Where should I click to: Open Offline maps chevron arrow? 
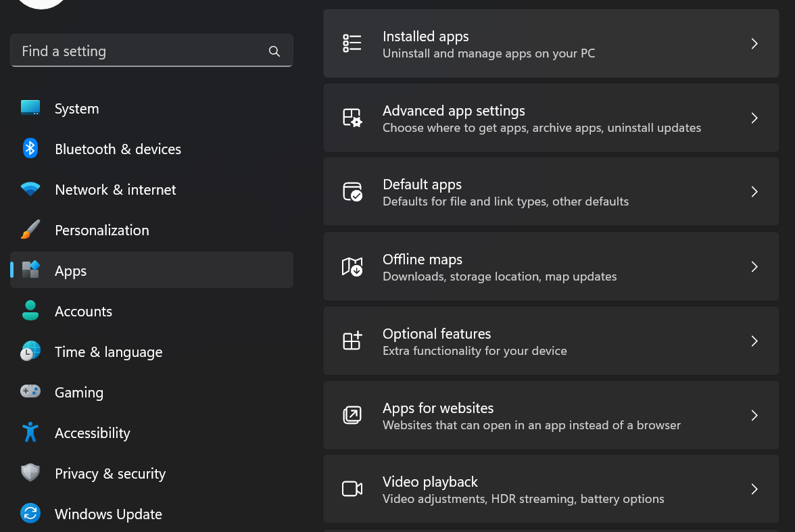click(x=754, y=267)
